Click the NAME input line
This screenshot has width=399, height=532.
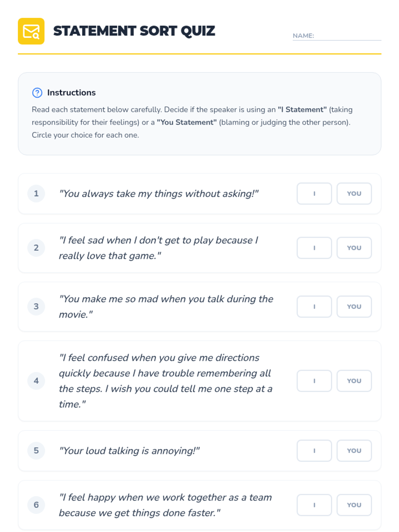click(x=347, y=36)
